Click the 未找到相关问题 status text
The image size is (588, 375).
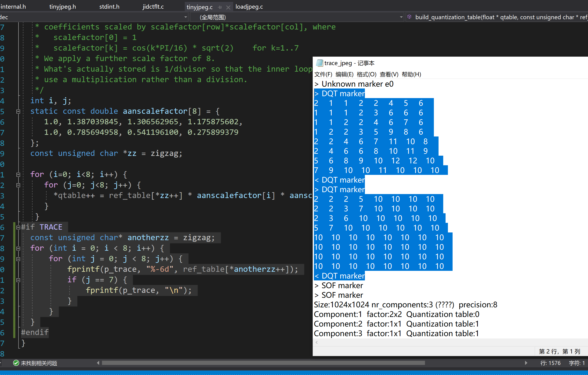39,363
